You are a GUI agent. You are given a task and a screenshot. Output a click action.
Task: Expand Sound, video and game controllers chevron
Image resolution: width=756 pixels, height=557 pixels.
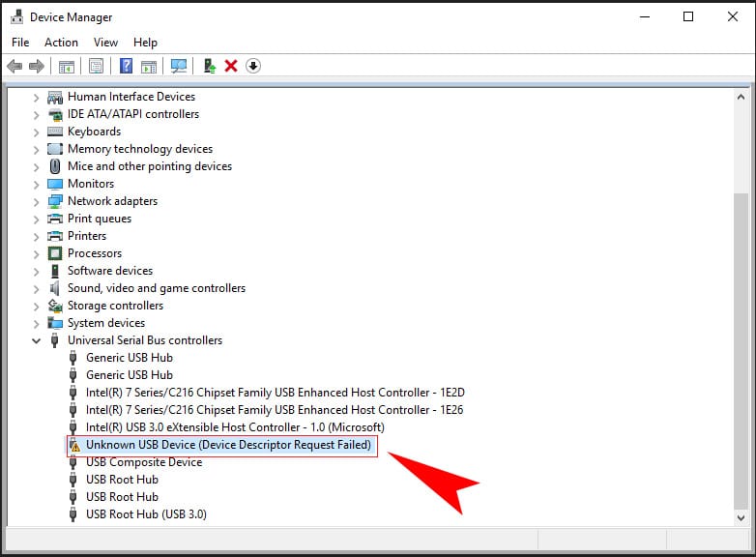pyautogui.click(x=36, y=289)
